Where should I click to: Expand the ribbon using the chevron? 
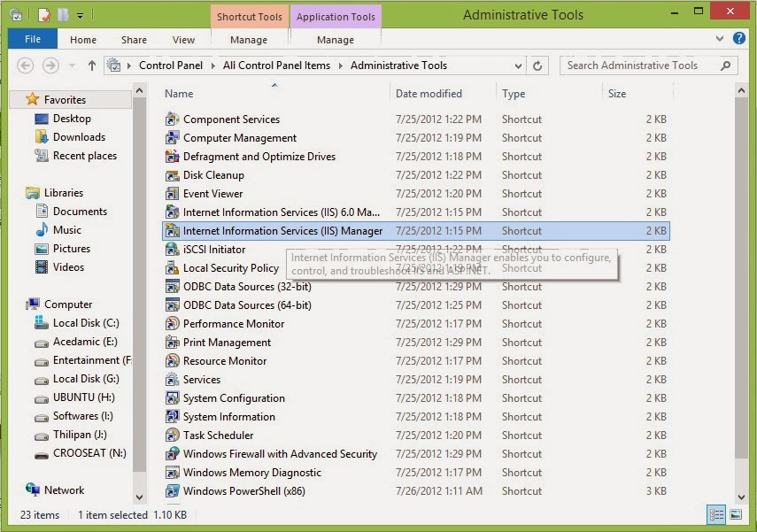pyautogui.click(x=721, y=39)
